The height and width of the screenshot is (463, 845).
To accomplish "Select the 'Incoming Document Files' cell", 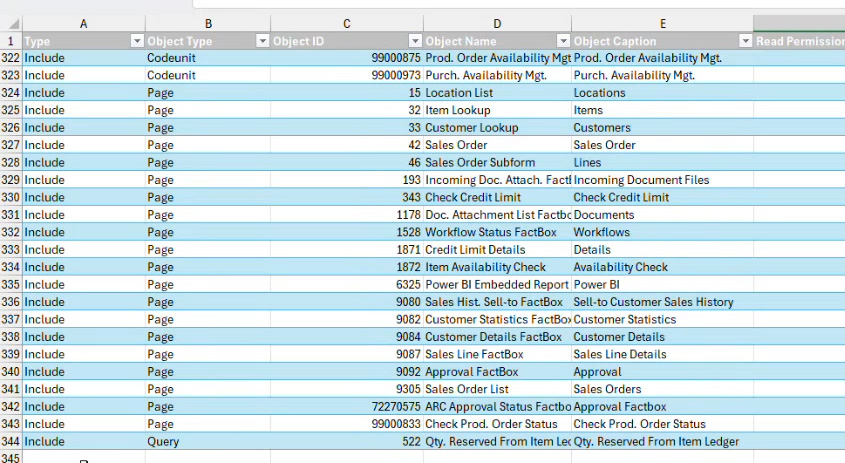I will tap(663, 180).
